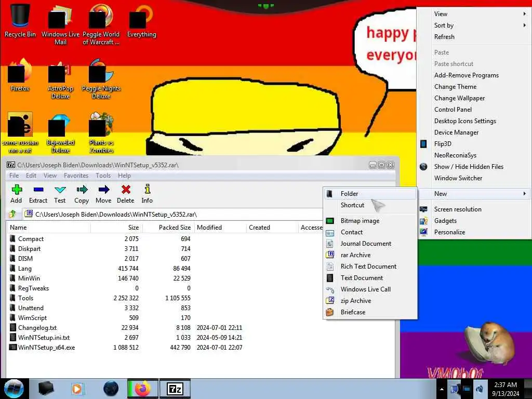Hit the red Delete icon
The image size is (532, 399).
[x=126, y=194]
